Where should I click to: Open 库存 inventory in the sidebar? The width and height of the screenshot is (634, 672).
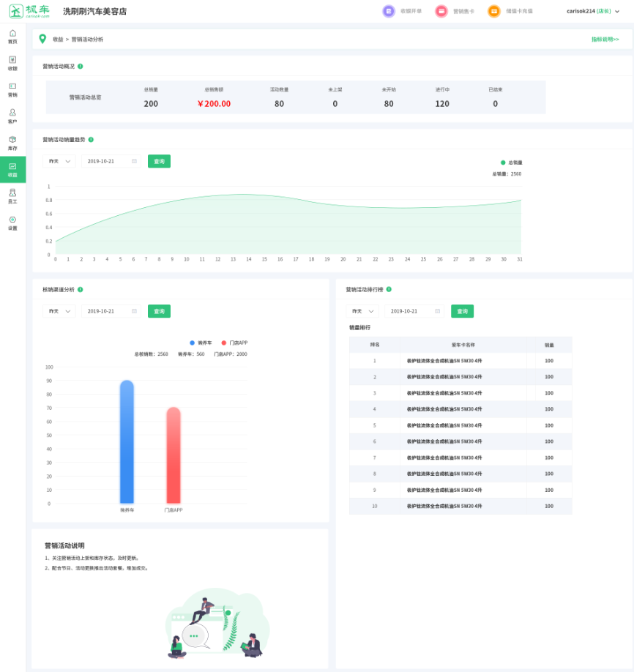click(x=12, y=143)
